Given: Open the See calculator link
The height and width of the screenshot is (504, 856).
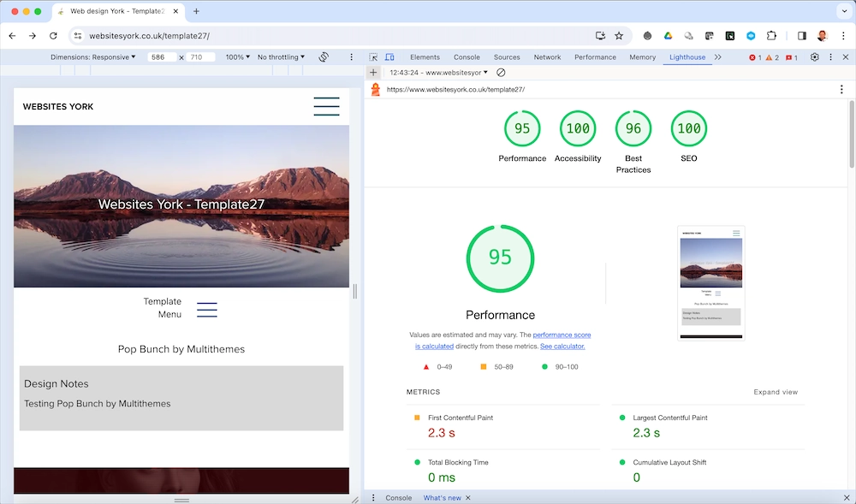Looking at the screenshot, I should pyautogui.click(x=562, y=347).
